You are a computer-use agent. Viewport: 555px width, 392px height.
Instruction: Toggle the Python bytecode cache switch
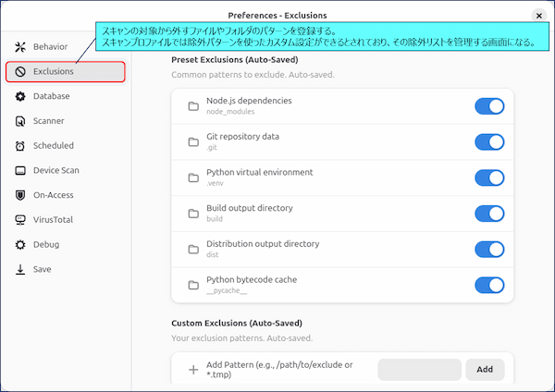click(x=489, y=285)
